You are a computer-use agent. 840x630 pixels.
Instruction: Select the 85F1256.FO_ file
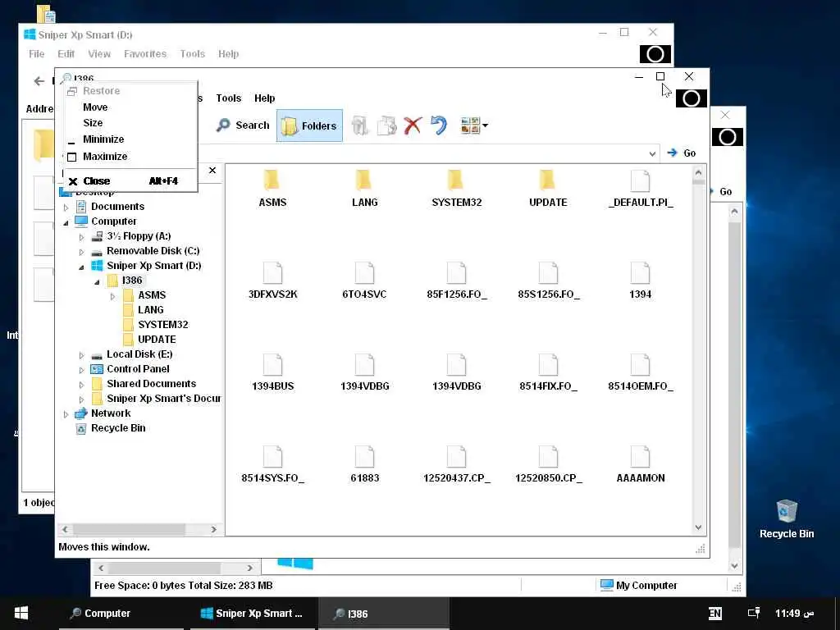click(x=456, y=281)
